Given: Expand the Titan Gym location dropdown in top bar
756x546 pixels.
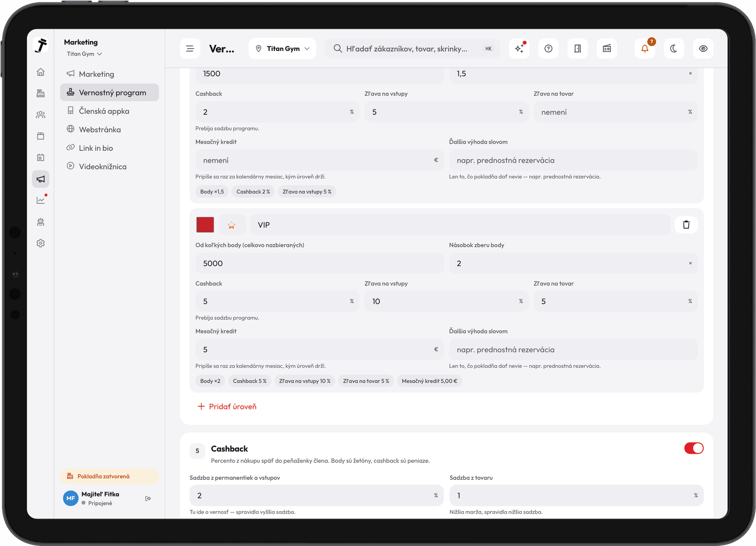Looking at the screenshot, I should [282, 49].
